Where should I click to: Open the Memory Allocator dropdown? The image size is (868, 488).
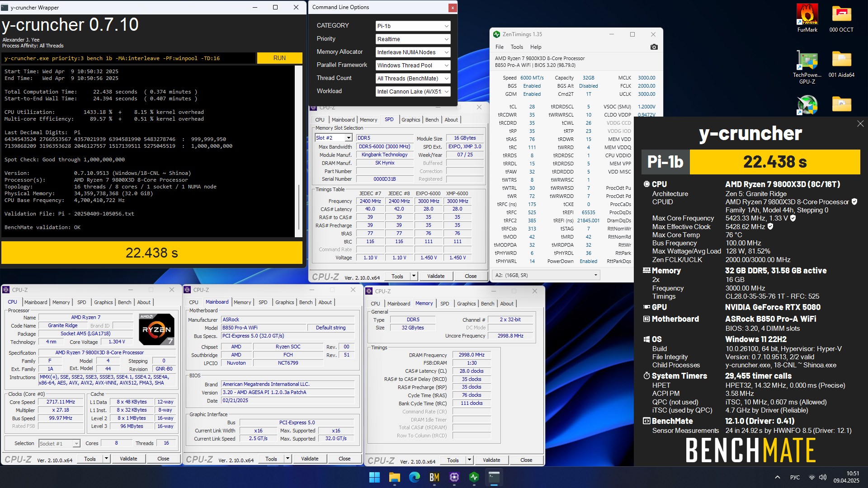(x=413, y=52)
